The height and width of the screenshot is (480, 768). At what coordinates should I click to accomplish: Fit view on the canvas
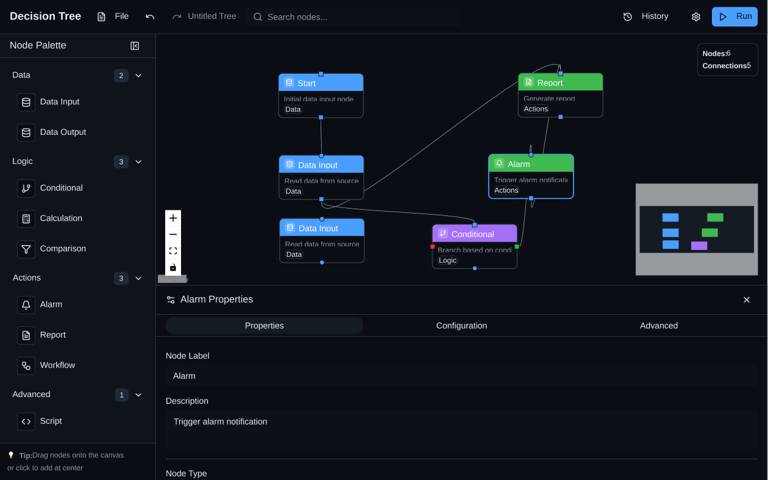coord(173,251)
